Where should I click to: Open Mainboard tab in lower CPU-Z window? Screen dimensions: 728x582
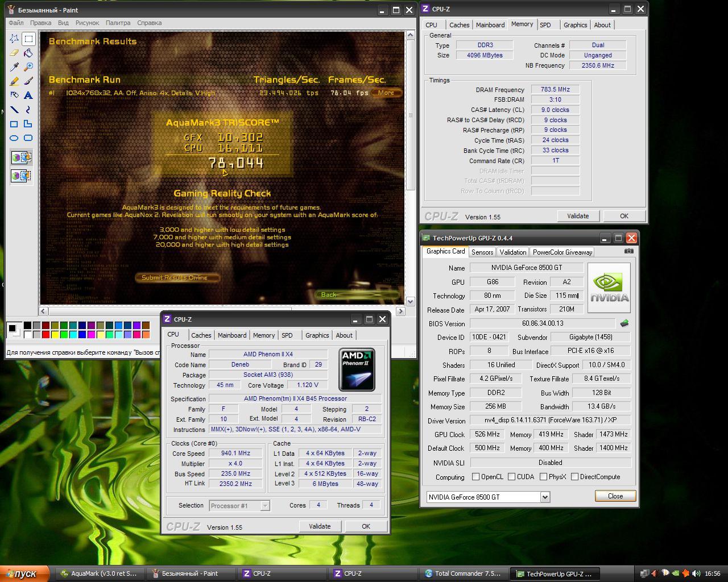pos(232,335)
